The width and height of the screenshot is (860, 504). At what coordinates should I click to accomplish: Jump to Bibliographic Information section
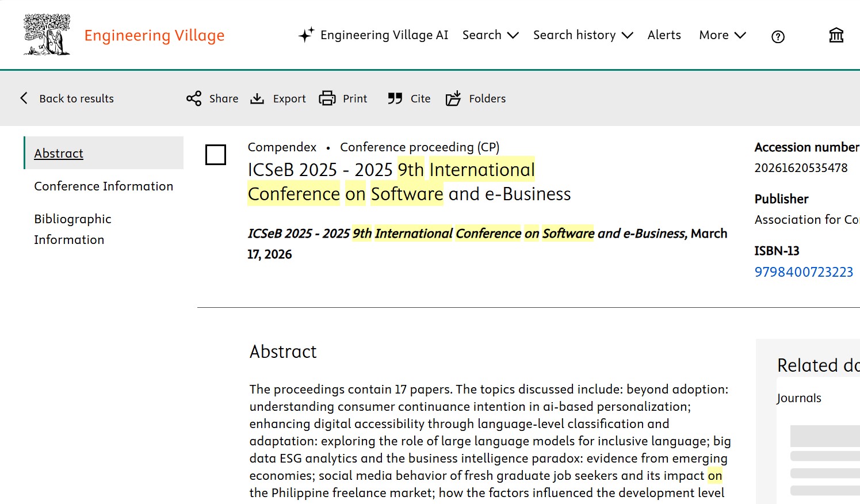pos(72,229)
